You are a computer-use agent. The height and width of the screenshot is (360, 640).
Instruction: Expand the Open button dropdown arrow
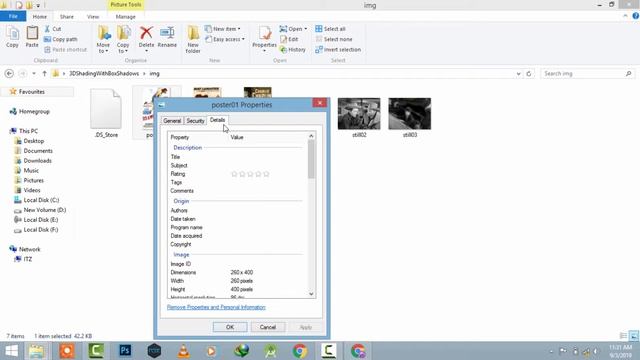click(x=305, y=29)
